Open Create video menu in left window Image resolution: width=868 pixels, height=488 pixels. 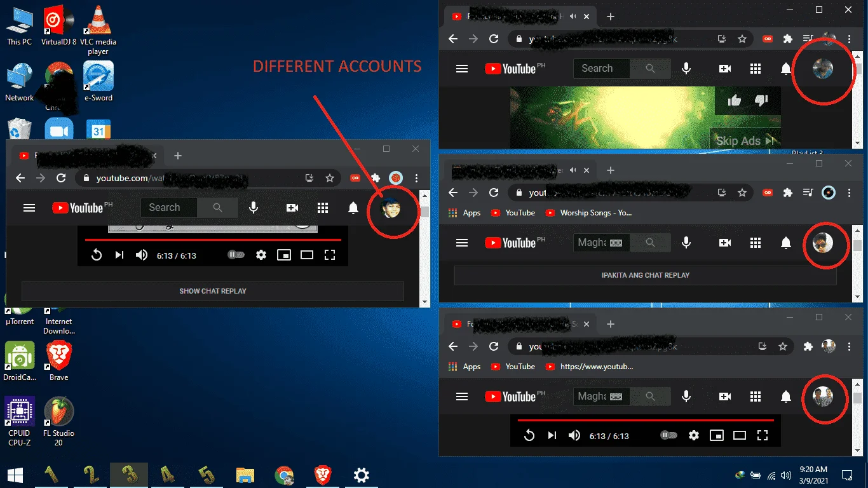[292, 208]
